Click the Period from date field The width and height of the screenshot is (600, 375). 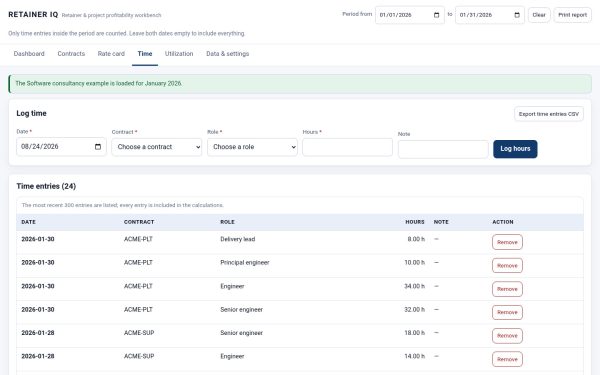pos(410,15)
